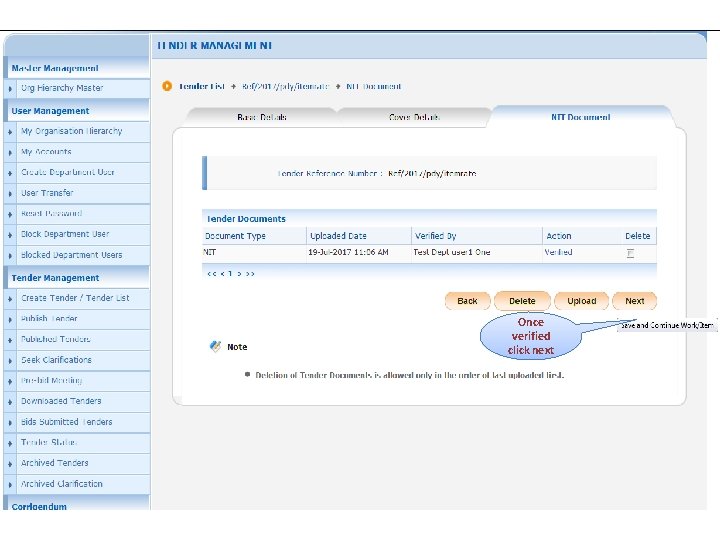Click the arrow icon beside Publish Tender
Image resolution: width=720 pixels, height=540 pixels.
[x=10, y=320]
